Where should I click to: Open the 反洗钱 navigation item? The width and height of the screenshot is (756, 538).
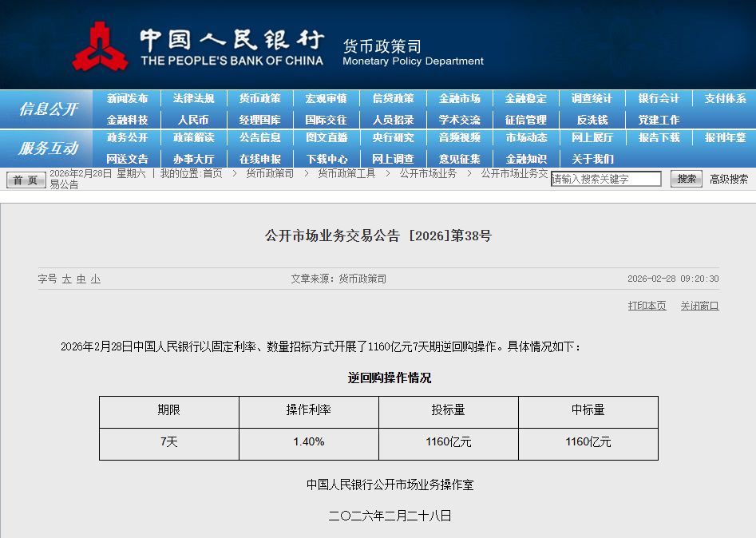click(x=592, y=120)
